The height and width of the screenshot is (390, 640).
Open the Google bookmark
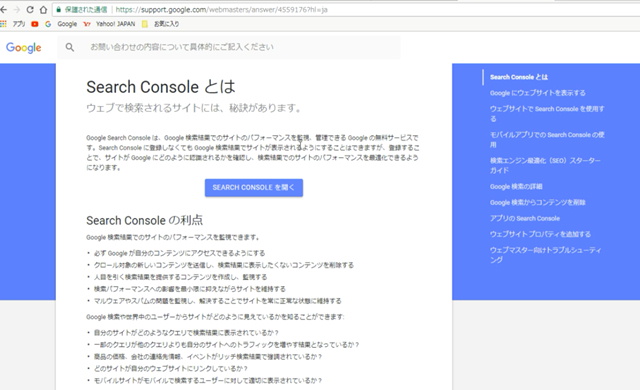coord(61,24)
